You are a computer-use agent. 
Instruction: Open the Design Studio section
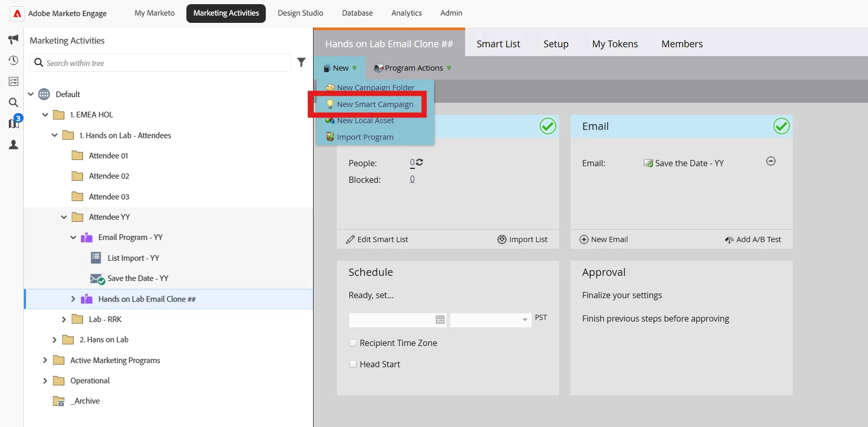click(x=301, y=13)
